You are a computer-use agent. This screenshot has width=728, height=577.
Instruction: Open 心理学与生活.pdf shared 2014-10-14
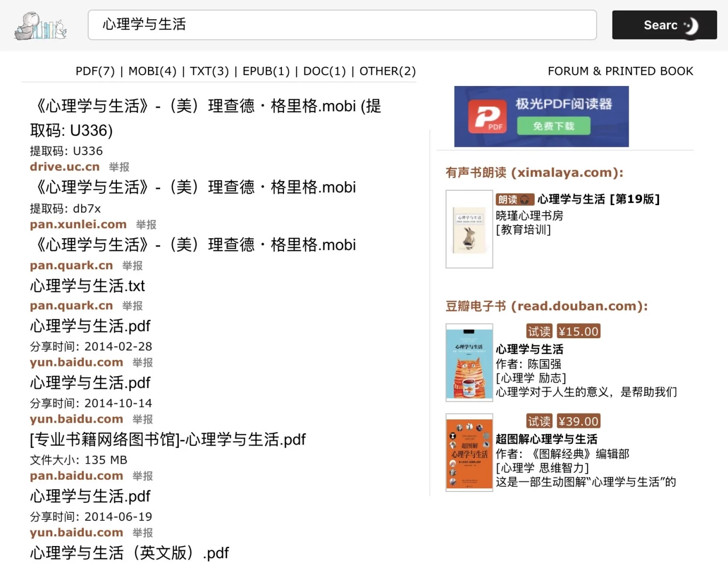[x=90, y=383]
